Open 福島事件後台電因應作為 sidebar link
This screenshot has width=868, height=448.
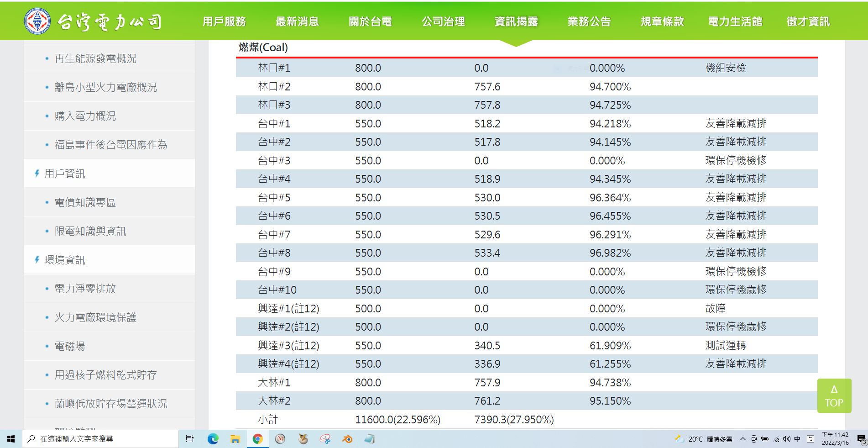(x=110, y=145)
